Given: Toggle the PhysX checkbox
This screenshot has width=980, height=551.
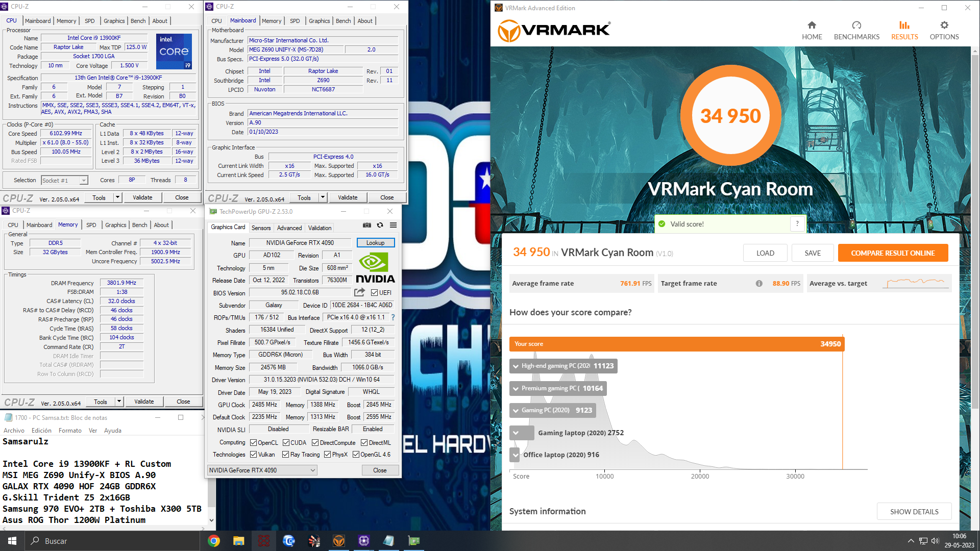Looking at the screenshot, I should coord(327,455).
